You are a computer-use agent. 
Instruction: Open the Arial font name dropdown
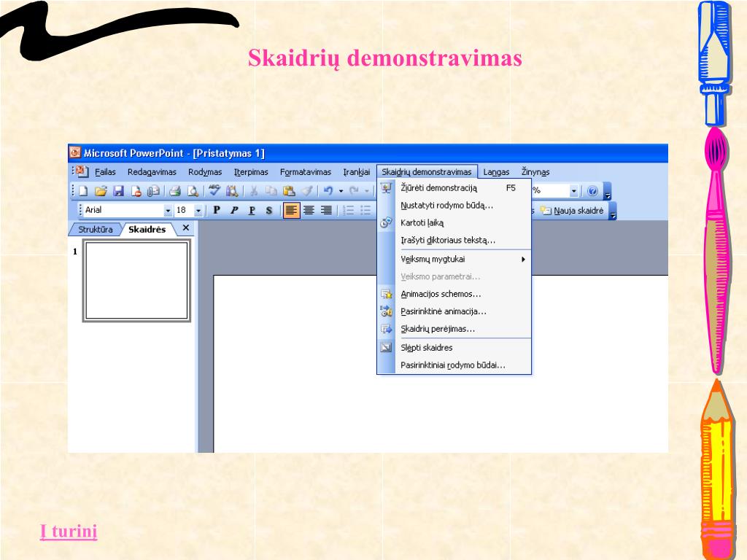[x=168, y=210]
